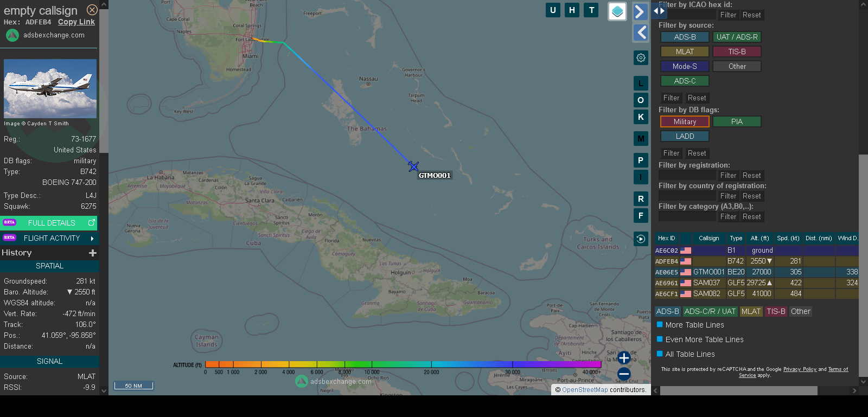Sort table by Dist. (nmi) column
868x417 pixels.
point(819,238)
